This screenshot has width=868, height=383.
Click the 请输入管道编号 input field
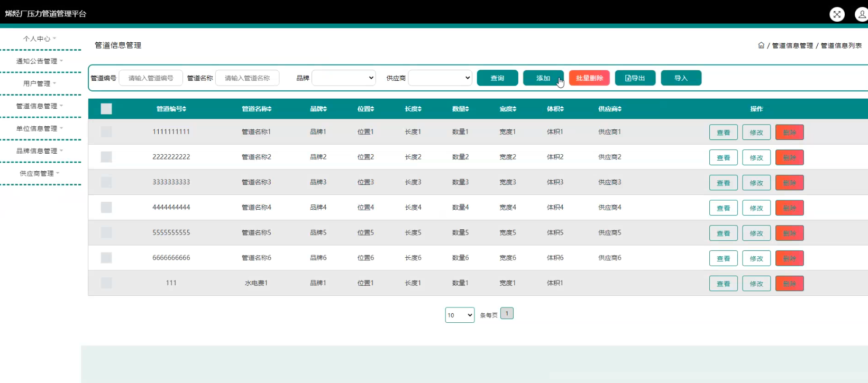coord(151,78)
